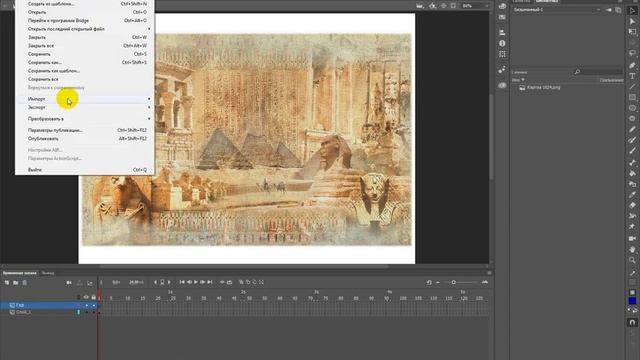Switch to the Output tab beside Timeline

[48, 273]
